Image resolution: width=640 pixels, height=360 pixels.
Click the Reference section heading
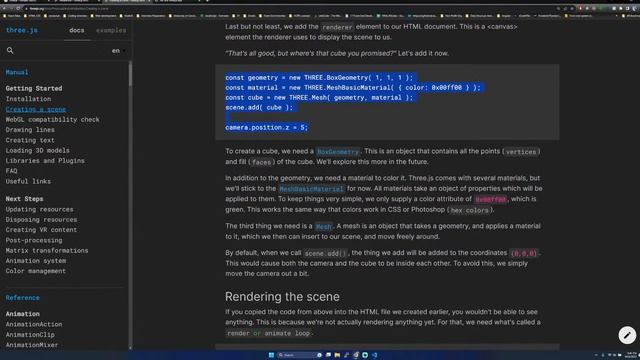pos(22,298)
